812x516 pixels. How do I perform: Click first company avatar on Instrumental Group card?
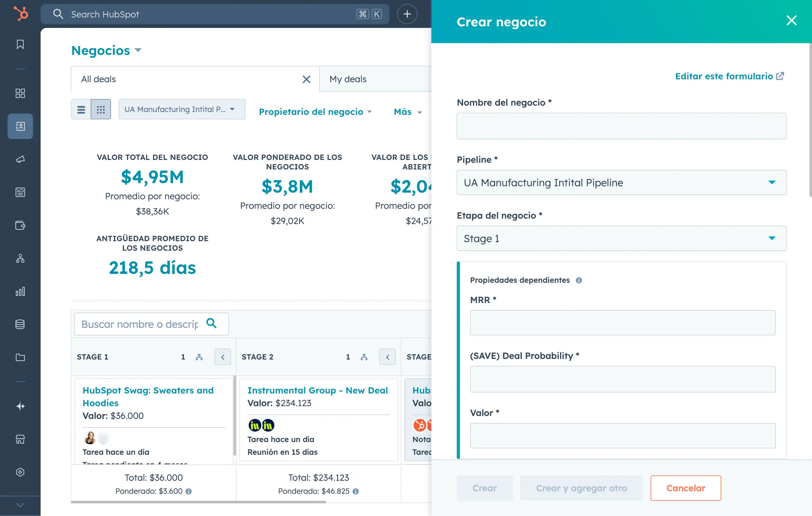coord(255,426)
